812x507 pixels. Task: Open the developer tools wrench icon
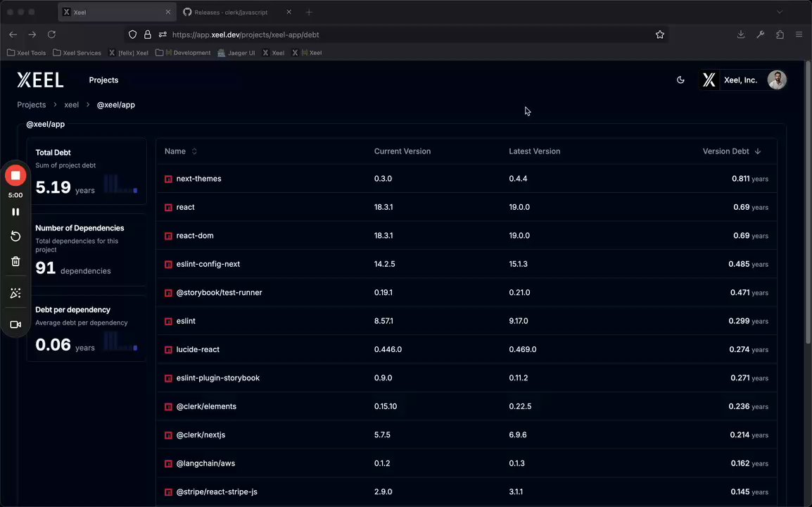(x=760, y=35)
